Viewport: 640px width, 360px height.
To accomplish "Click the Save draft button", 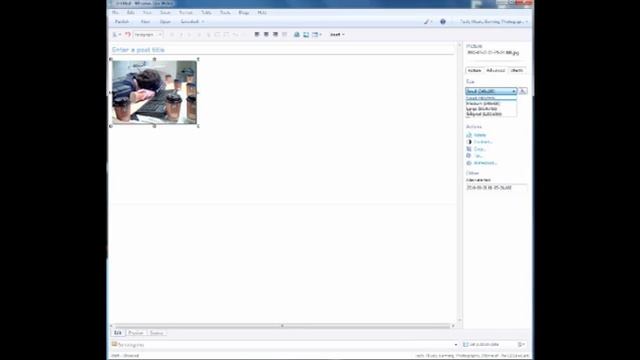I will tap(189, 22).
